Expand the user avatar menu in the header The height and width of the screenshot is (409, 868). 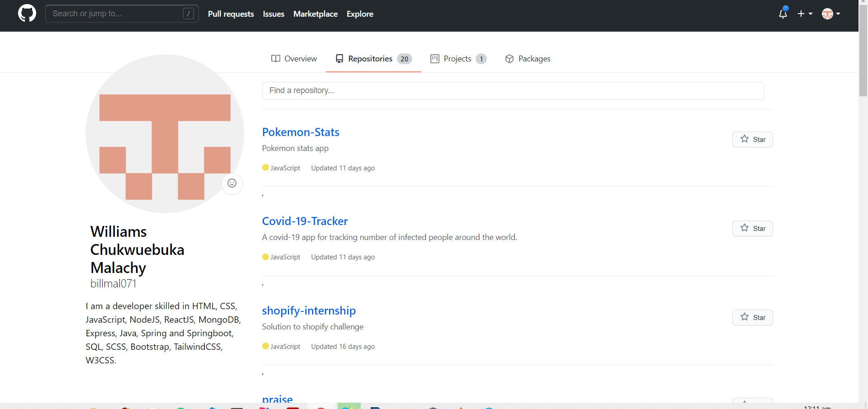tap(831, 14)
